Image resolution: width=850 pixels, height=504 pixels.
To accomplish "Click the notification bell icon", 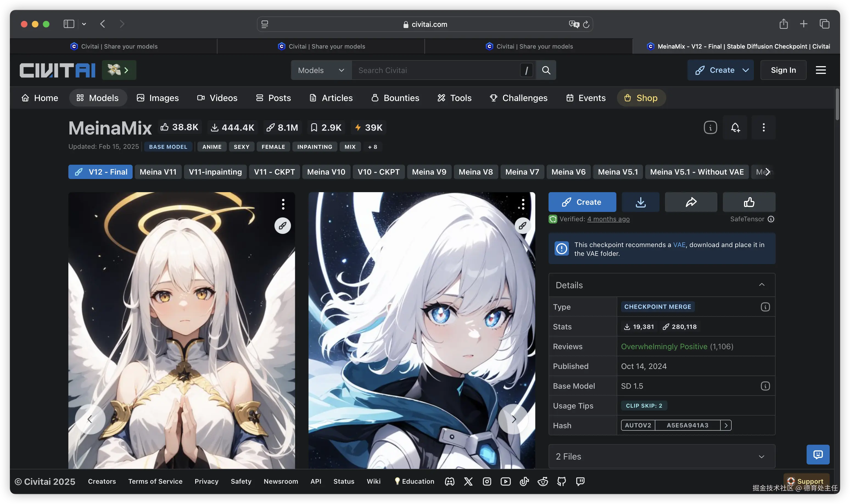I will pyautogui.click(x=735, y=127).
